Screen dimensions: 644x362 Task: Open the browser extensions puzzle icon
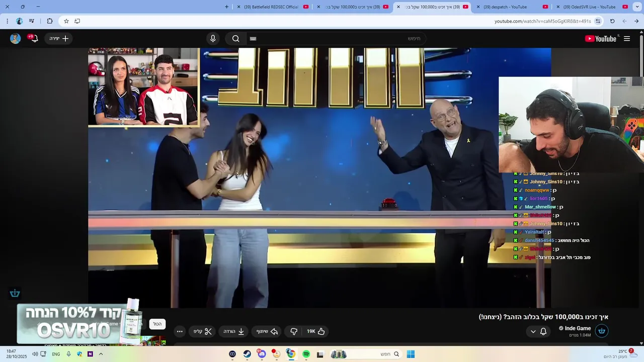tap(50, 21)
